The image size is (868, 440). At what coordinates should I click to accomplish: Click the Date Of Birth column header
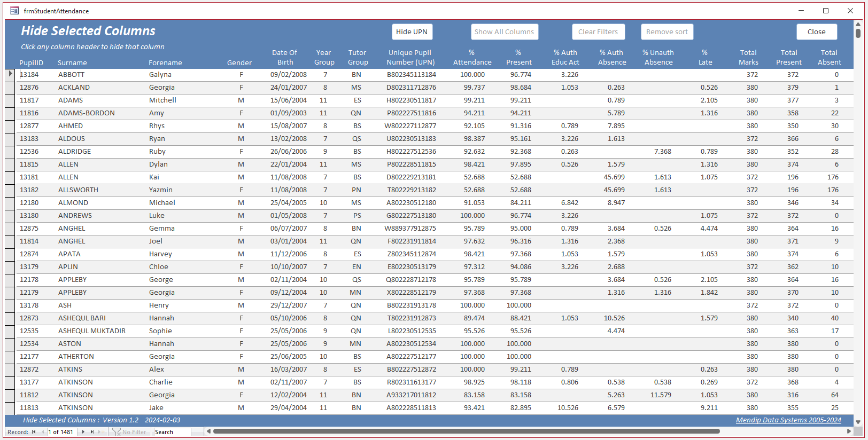pyautogui.click(x=285, y=58)
